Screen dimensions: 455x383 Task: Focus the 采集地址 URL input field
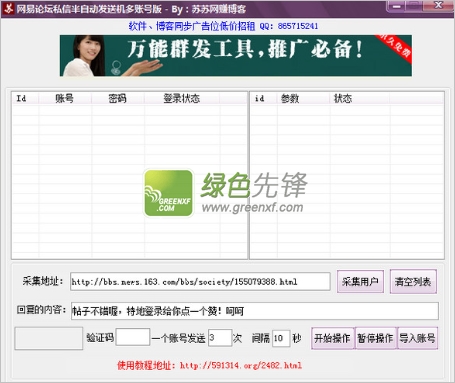[200, 282]
